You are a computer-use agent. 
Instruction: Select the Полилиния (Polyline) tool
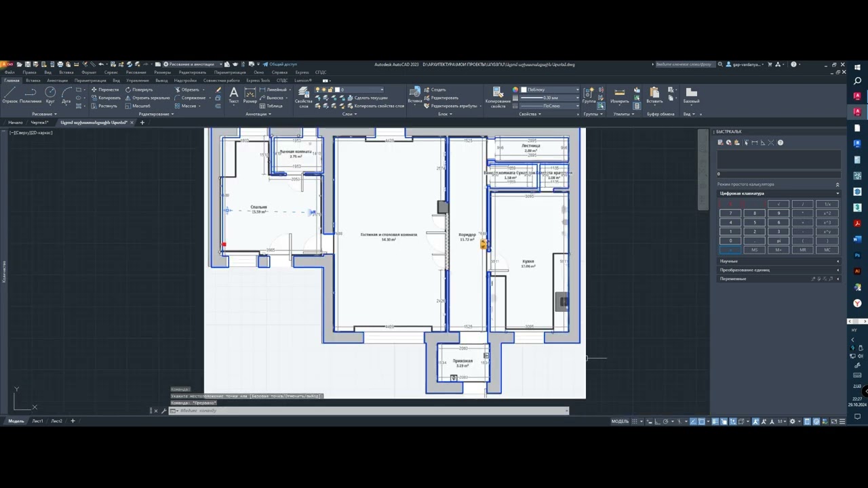coord(30,94)
